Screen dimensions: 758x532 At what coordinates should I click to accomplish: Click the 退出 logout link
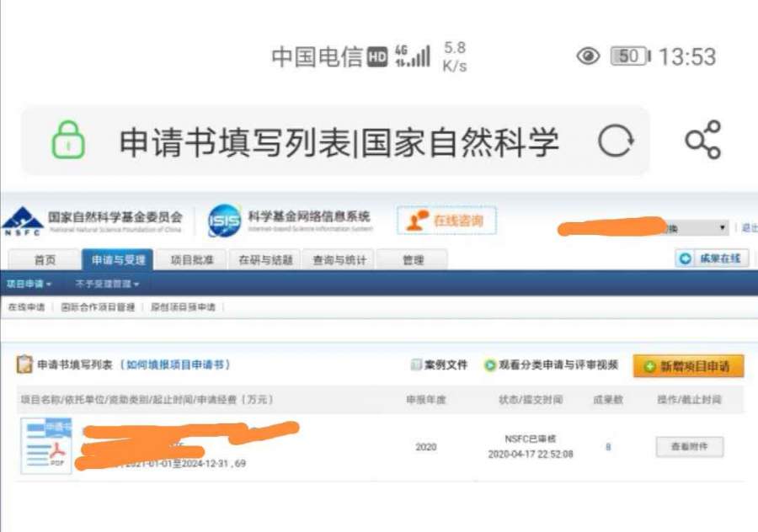pos(750,227)
